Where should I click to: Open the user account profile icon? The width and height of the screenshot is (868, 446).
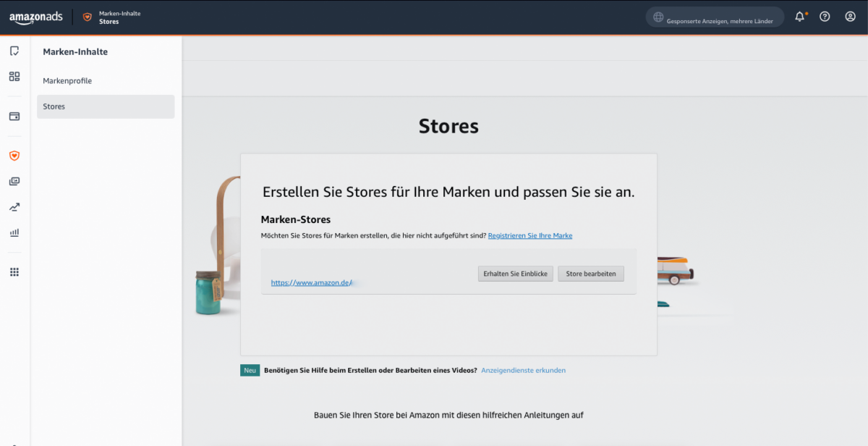pos(851,17)
